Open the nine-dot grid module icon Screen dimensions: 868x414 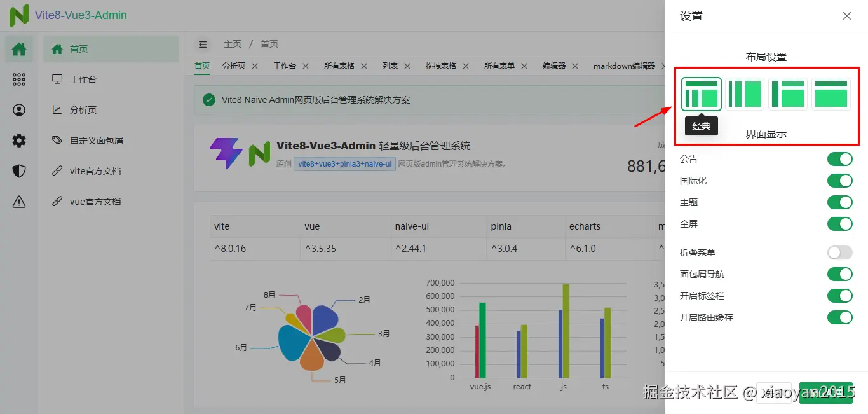19,79
